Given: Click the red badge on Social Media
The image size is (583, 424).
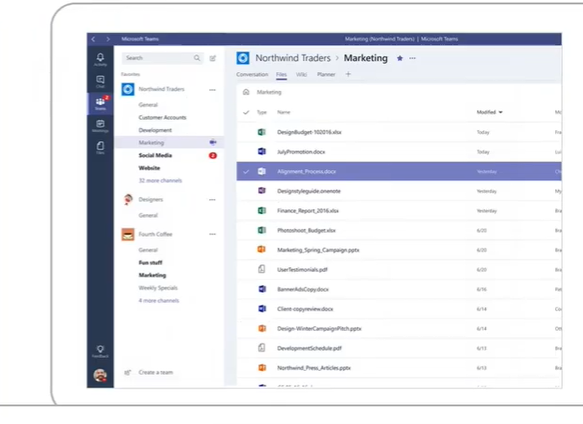Looking at the screenshot, I should (213, 155).
